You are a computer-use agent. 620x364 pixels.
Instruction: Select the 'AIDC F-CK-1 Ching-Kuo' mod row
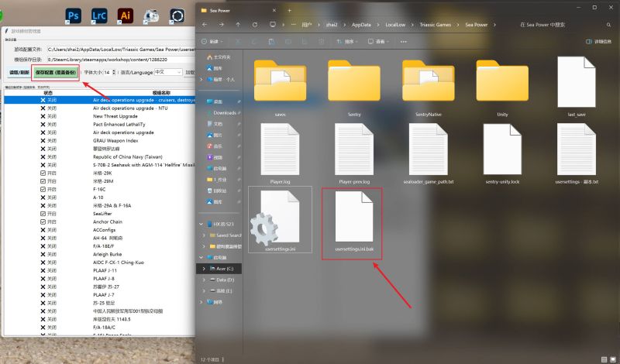pyautogui.click(x=100, y=263)
